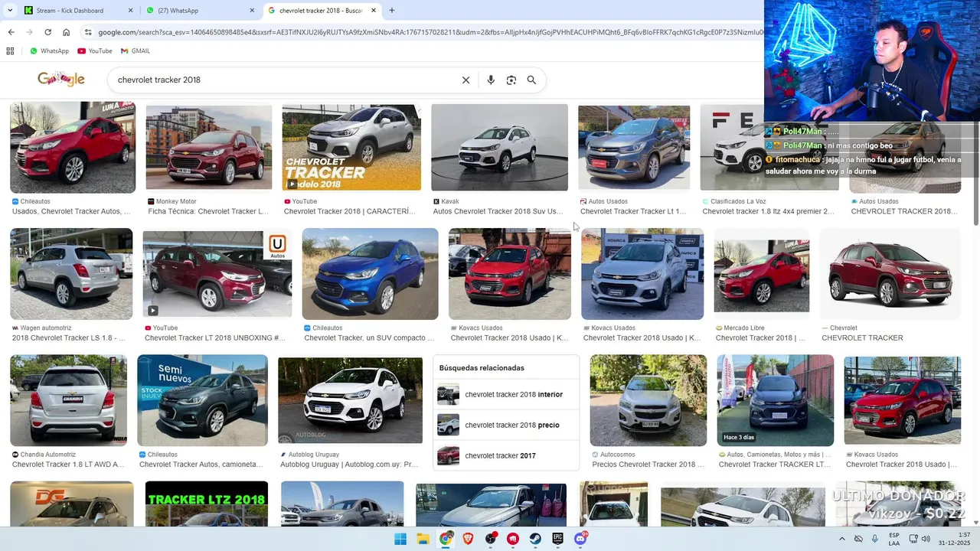This screenshot has width=980, height=551.
Task: Open the tab search dropdown
Action: tap(9, 11)
